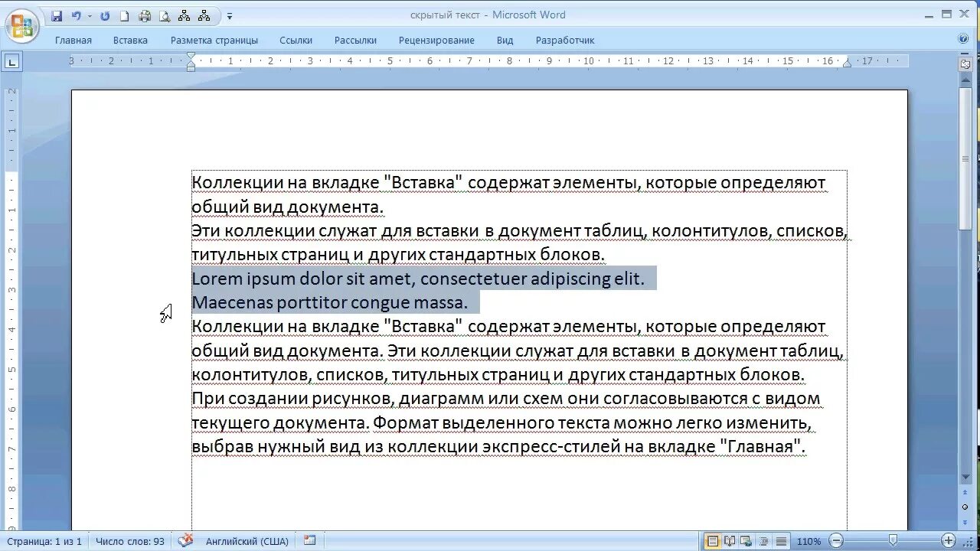Switch to the Главная tab
The image size is (980, 551).
(x=73, y=41)
